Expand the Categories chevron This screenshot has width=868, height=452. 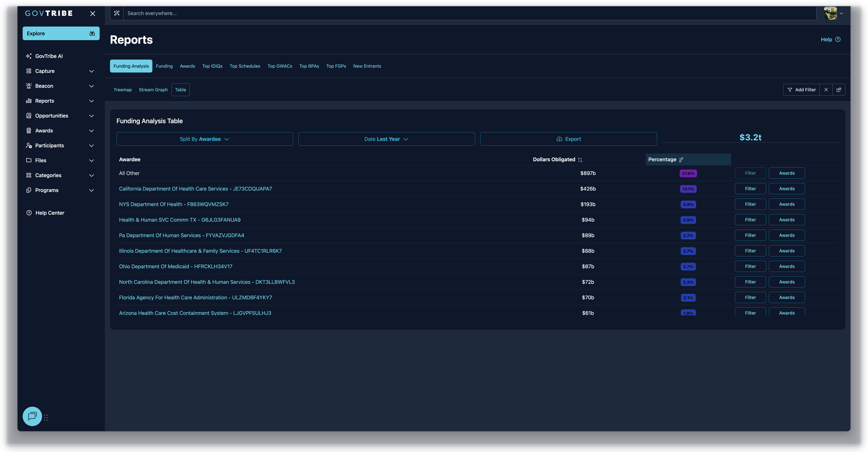(91, 175)
